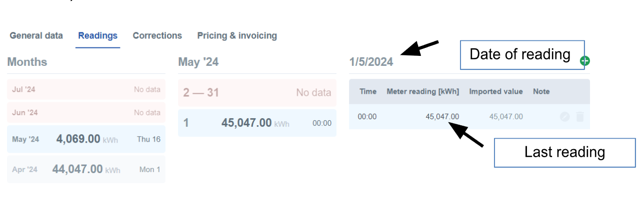This screenshot has width=644, height=214.
Task: Select the Jul '24 month row
Action: pyautogui.click(x=86, y=90)
